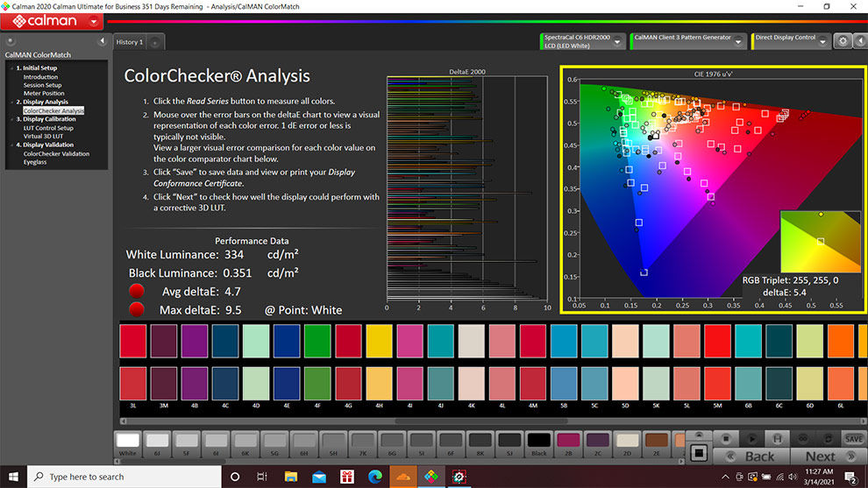This screenshot has width=868, height=488.
Task: Expand the arrow next to the Calman logo
Action: tap(94, 22)
